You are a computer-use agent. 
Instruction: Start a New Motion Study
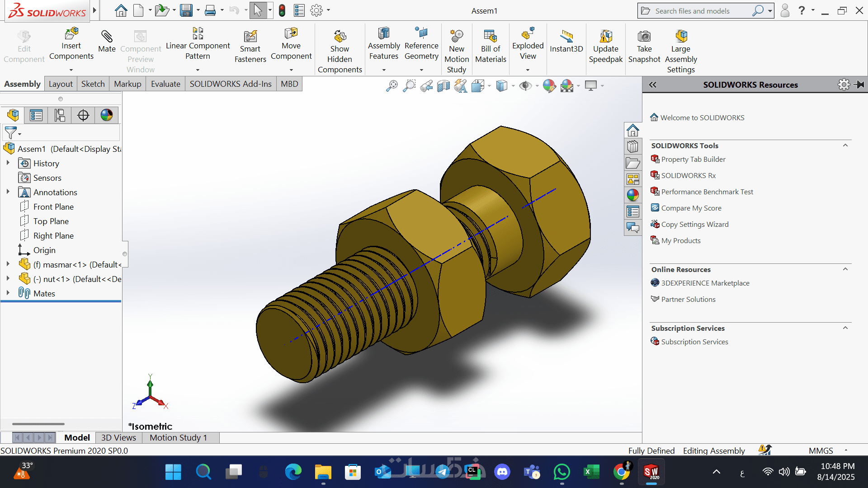point(457,37)
